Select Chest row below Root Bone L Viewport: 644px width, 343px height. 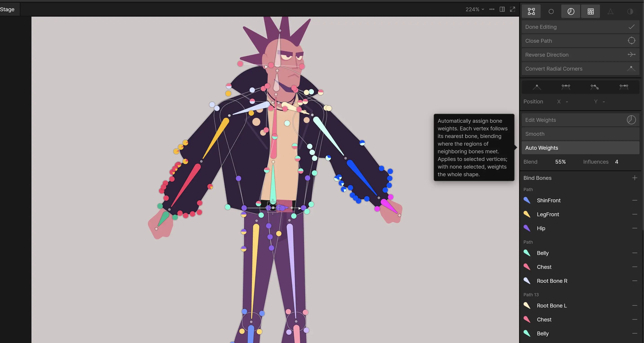point(580,319)
